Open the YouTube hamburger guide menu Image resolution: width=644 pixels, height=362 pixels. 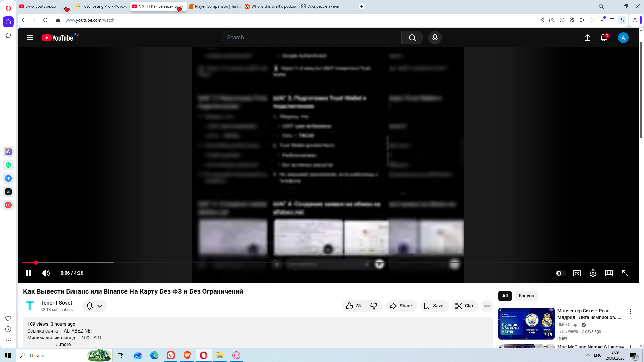click(30, 38)
